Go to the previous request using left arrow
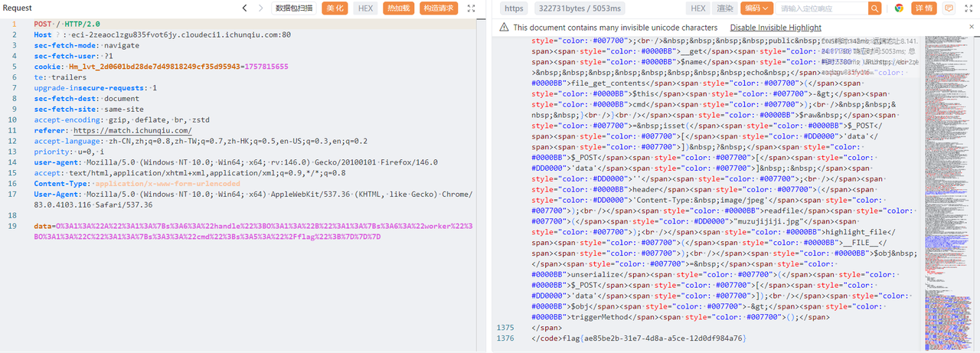 [x=244, y=8]
